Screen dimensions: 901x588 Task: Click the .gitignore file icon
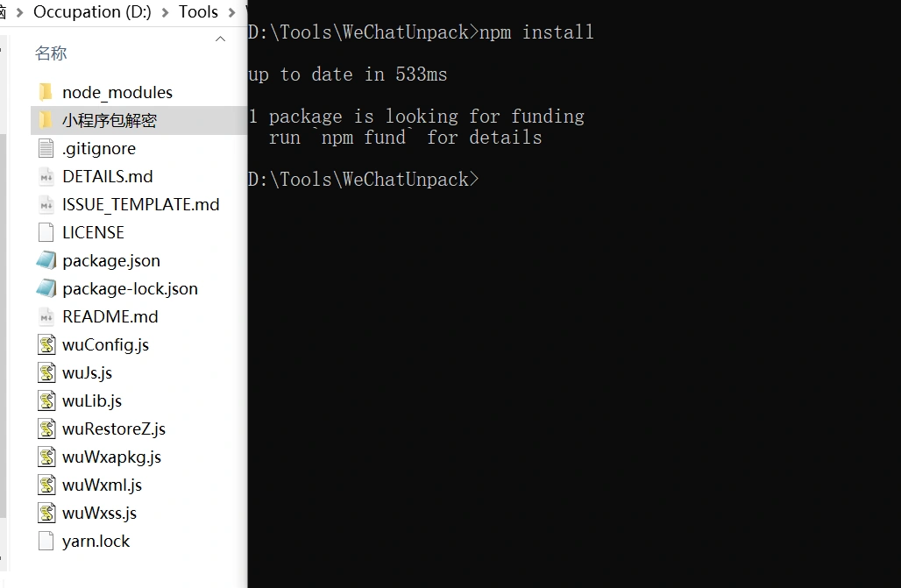click(x=46, y=148)
